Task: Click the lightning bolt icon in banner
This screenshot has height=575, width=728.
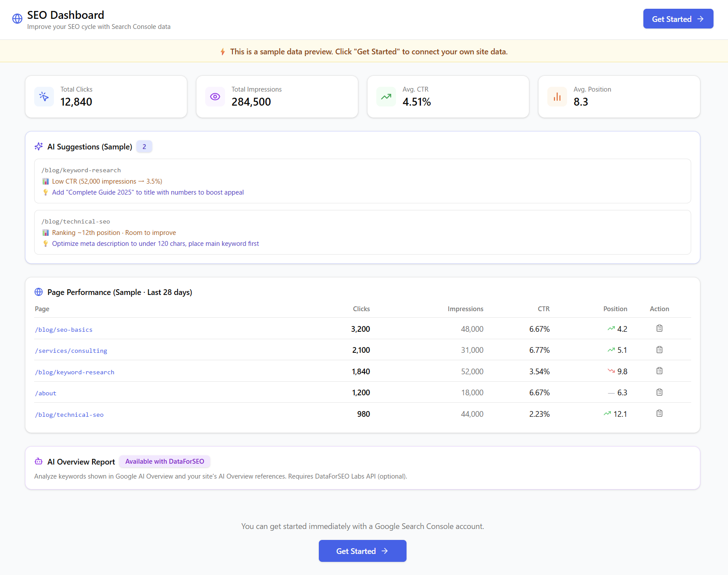Action: 223,52
